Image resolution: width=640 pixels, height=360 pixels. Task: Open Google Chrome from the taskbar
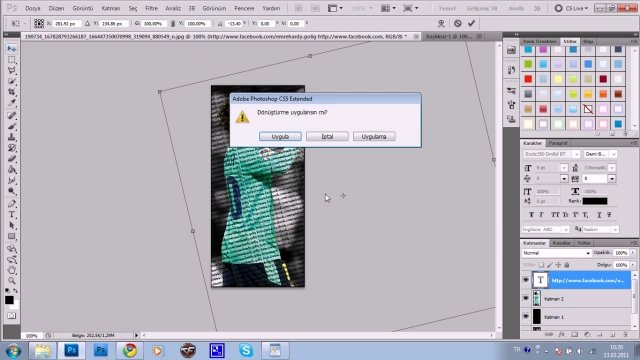click(x=130, y=350)
